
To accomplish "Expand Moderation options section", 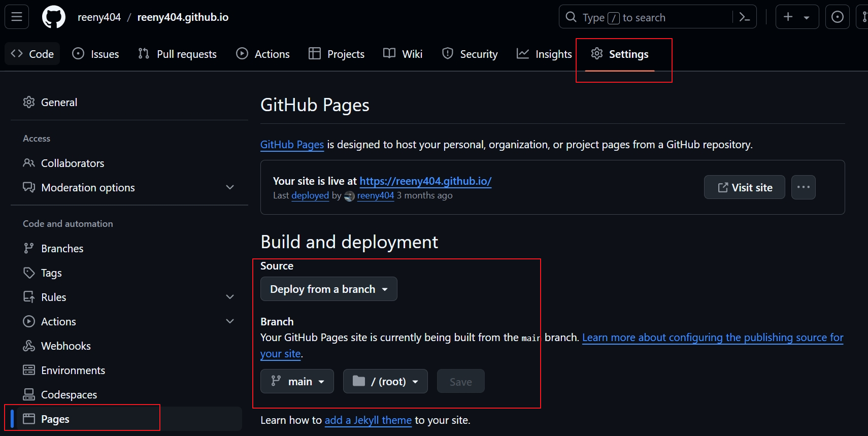I will click(x=230, y=187).
